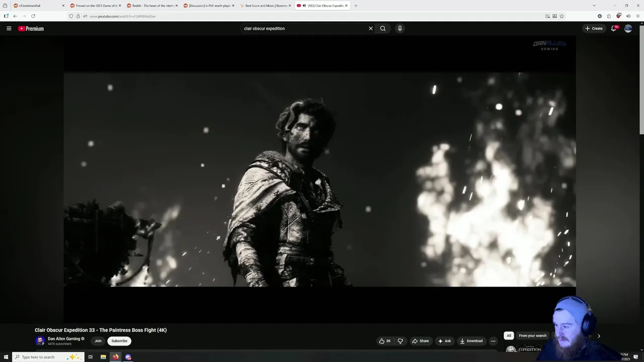Open the sidebar toggle in the toolbar
The width and height of the screenshot is (644, 362).
click(x=6, y=16)
